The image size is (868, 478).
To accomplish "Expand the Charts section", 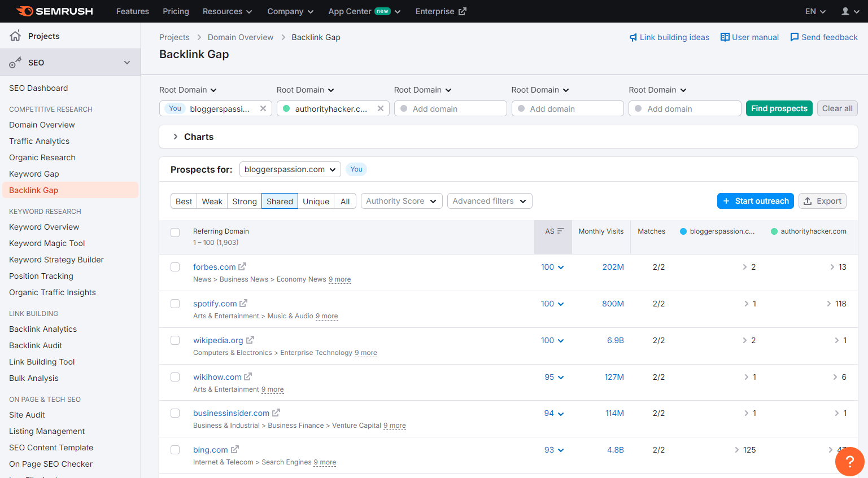I will (x=176, y=137).
